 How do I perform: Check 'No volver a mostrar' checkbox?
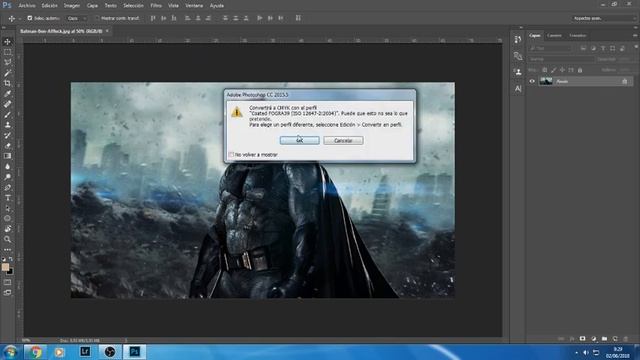point(231,155)
